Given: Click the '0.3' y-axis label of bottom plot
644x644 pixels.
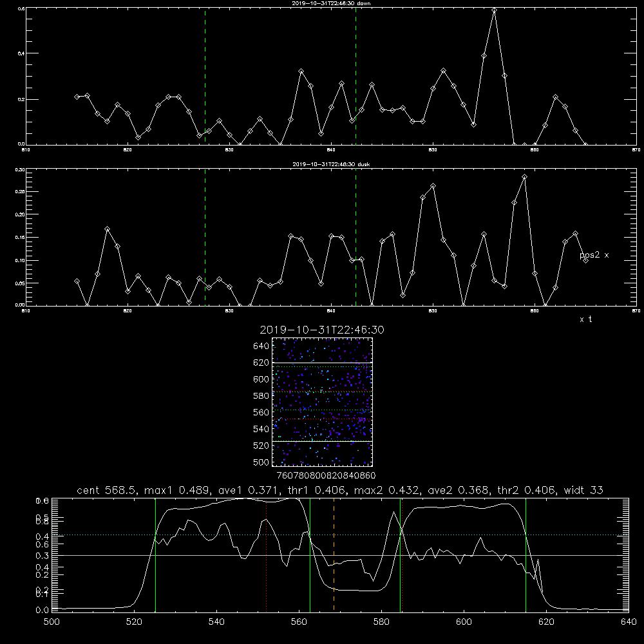Looking at the screenshot, I should point(42,556).
